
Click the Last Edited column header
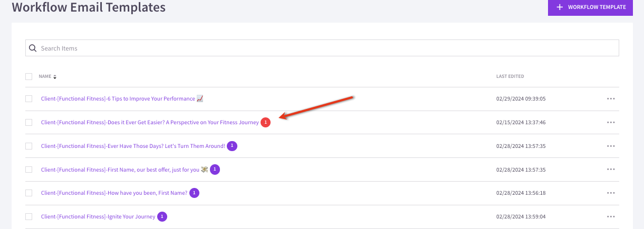510,76
